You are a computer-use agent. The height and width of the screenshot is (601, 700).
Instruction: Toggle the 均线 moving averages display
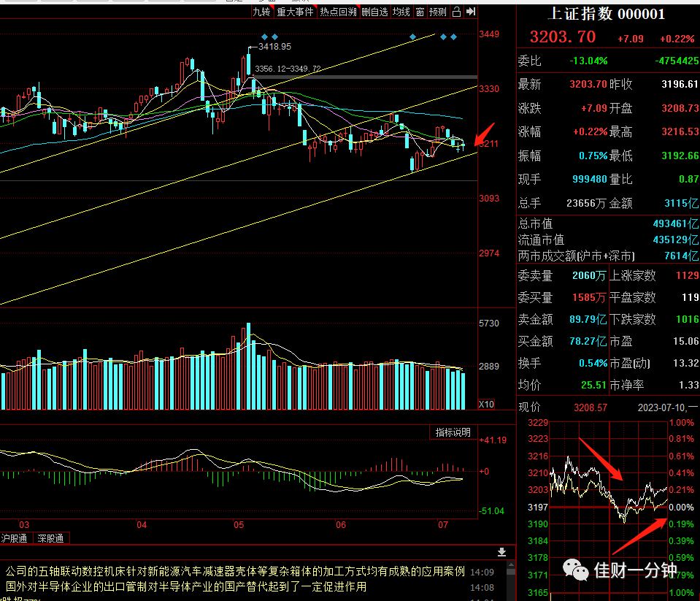401,12
